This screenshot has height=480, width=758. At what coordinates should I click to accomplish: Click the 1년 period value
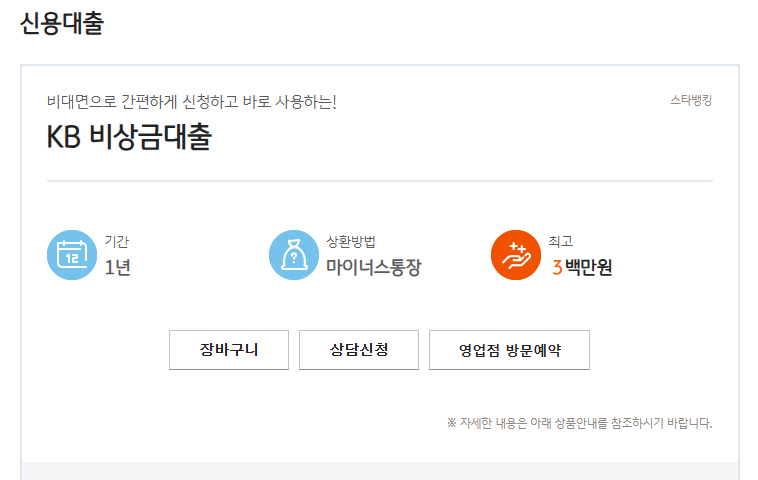[x=117, y=267]
